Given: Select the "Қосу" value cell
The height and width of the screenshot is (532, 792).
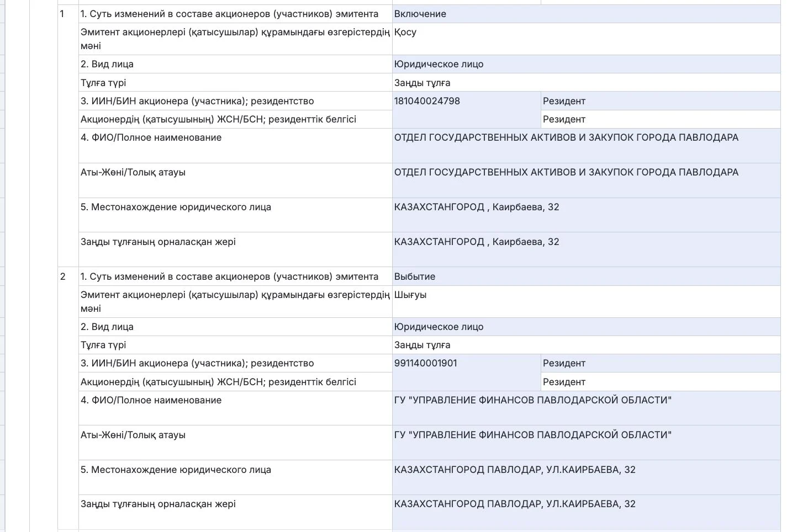Looking at the screenshot, I should coord(405,32).
